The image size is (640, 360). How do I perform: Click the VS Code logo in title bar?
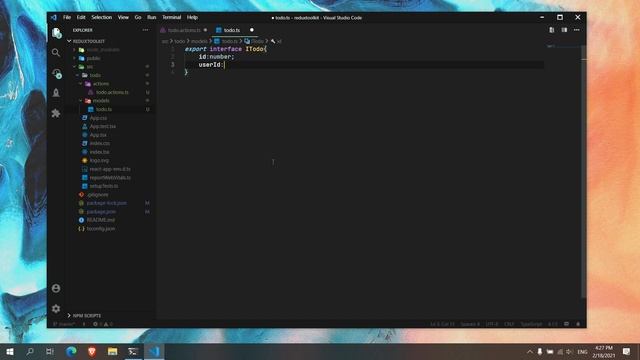[x=54, y=18]
